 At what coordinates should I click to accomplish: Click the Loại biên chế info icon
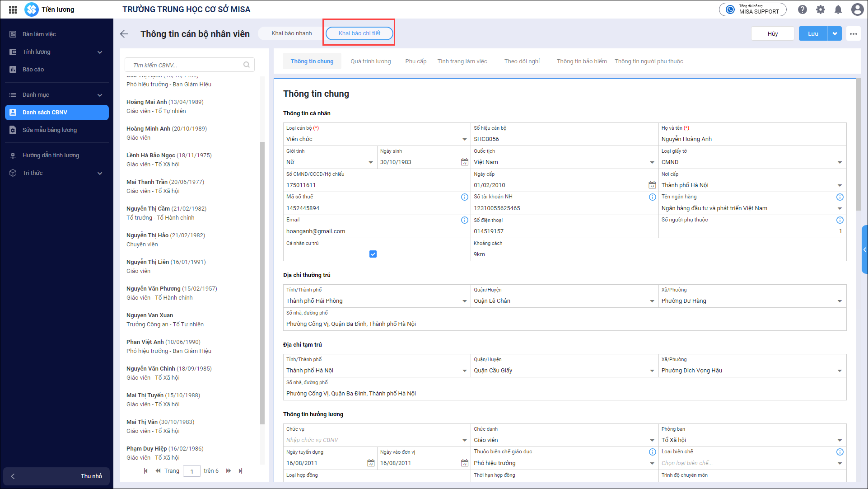pyautogui.click(x=840, y=452)
